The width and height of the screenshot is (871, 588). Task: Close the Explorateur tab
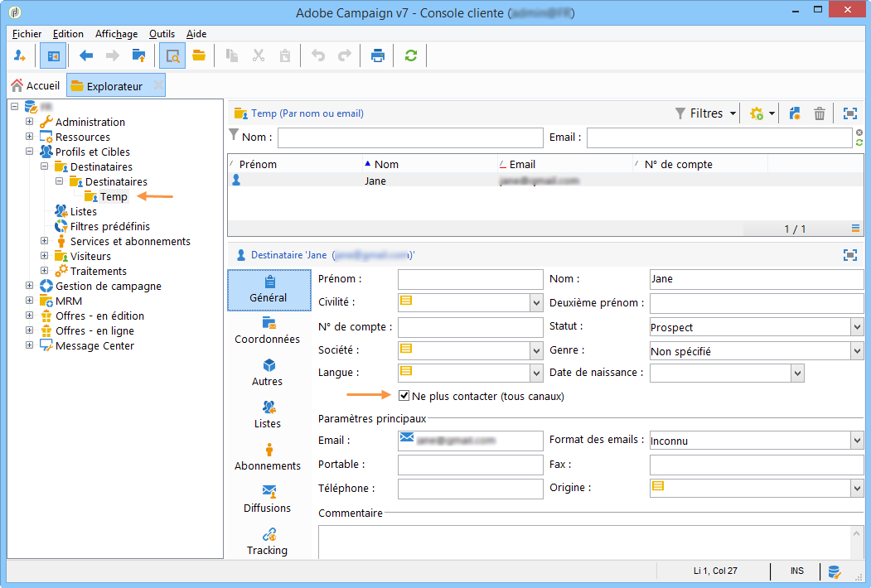pos(158,85)
